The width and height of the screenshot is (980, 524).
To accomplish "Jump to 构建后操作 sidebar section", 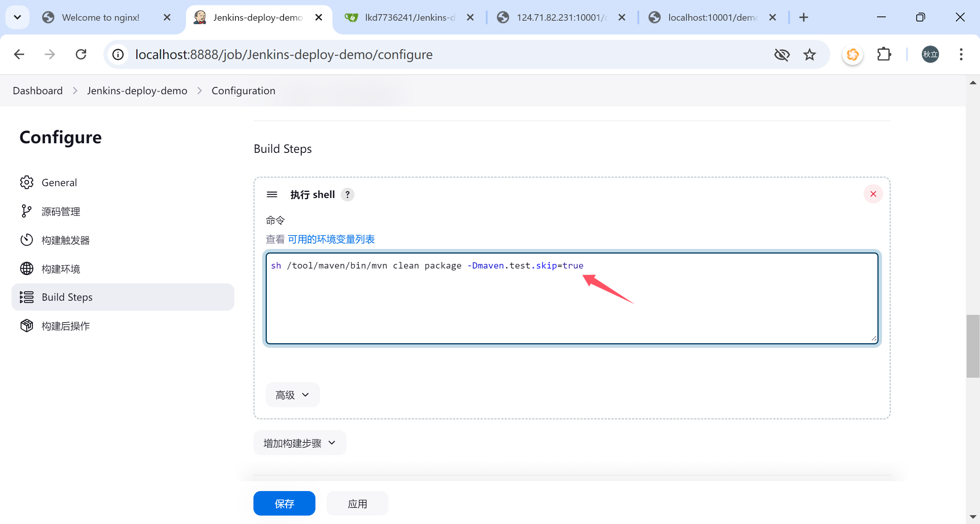I will point(65,326).
